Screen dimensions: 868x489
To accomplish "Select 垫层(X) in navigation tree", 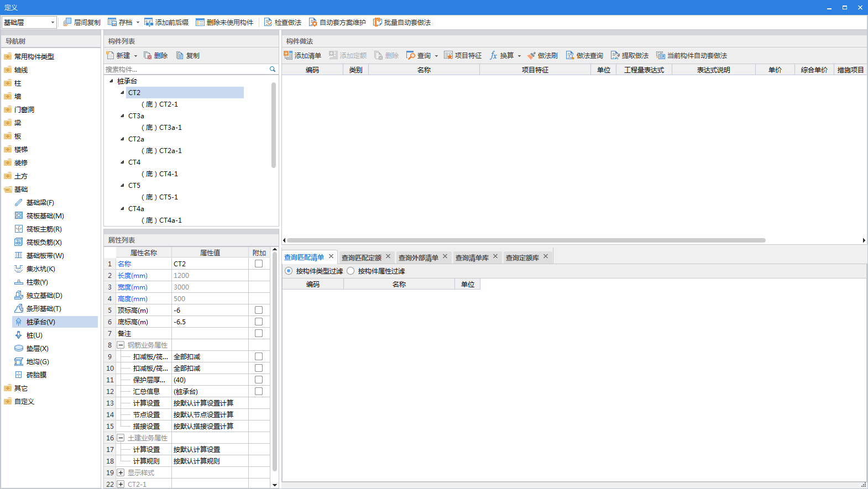I will pyautogui.click(x=37, y=349).
